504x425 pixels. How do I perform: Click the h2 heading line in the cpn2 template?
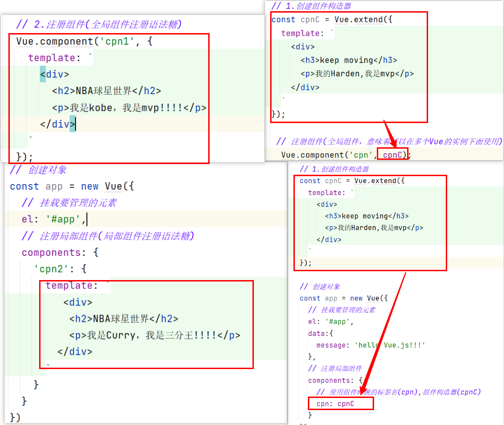(x=123, y=319)
